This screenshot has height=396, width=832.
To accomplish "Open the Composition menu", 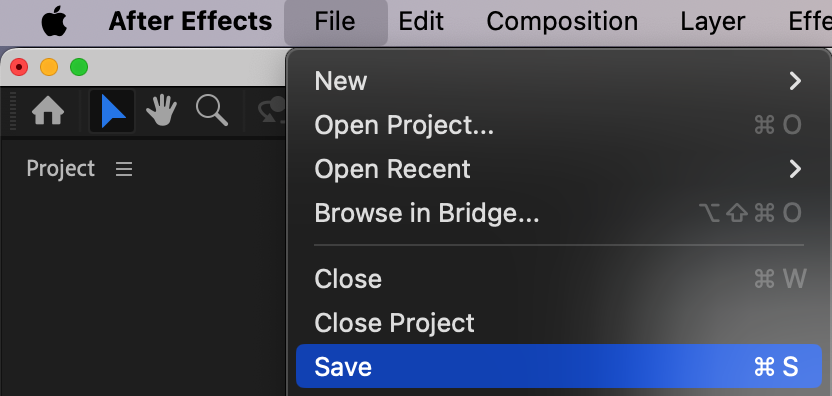I will pos(562,22).
